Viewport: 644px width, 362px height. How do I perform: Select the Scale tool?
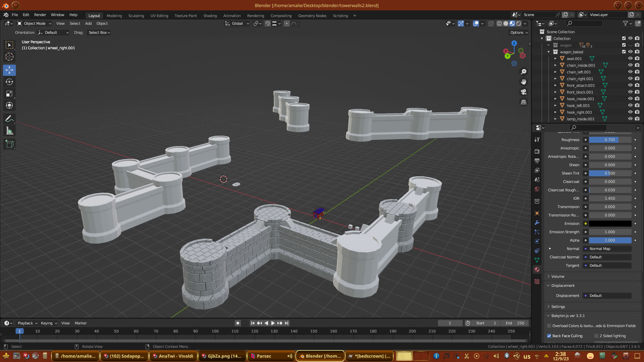[x=9, y=94]
